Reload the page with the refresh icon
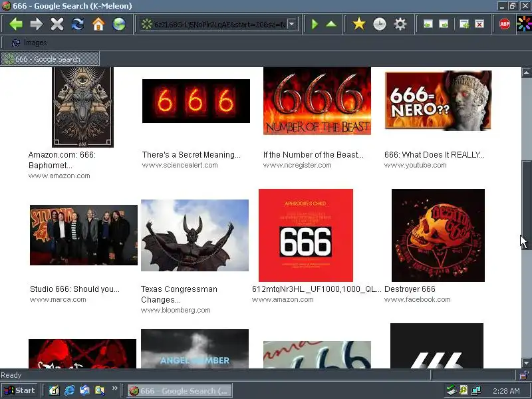Viewport: 532px width, 399px height. (x=78, y=24)
